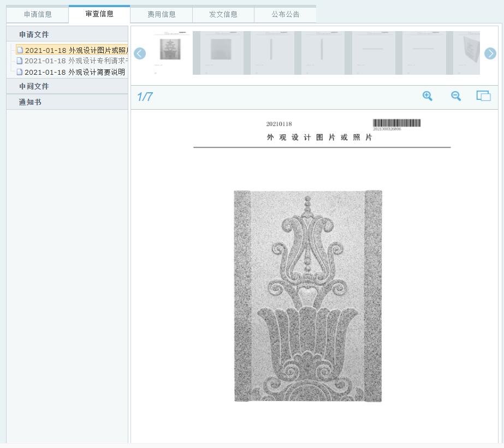Select the first page thumbnail
The width and height of the screenshot is (504, 448).
pyautogui.click(x=169, y=52)
